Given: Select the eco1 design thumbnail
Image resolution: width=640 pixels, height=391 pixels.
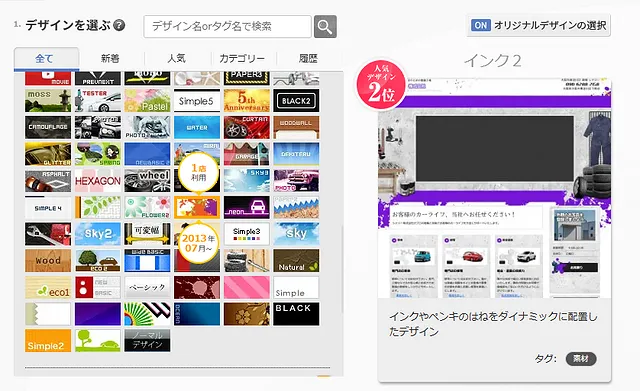Looking at the screenshot, I should 48,287.
